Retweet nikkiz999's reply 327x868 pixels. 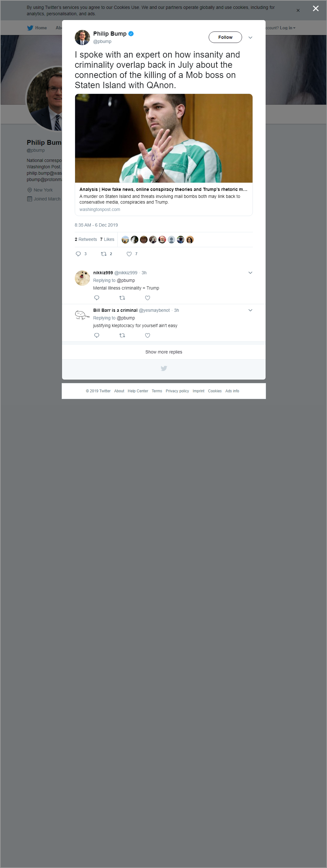click(x=122, y=297)
